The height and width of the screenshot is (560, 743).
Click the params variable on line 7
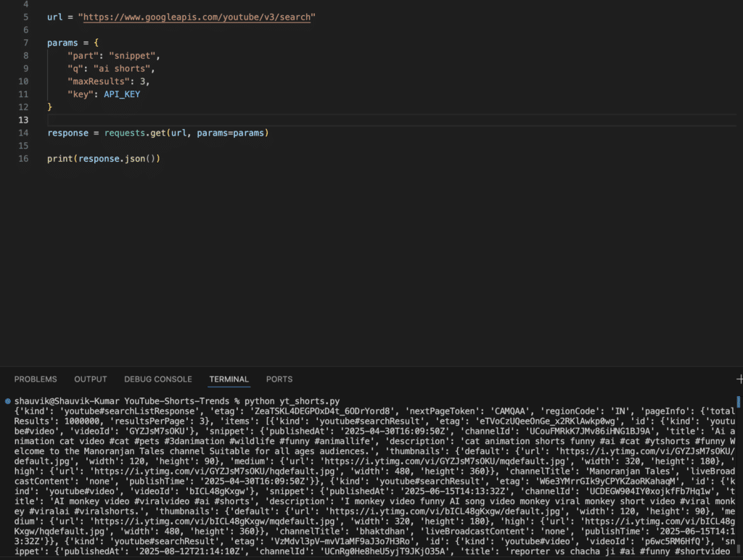click(x=62, y=43)
